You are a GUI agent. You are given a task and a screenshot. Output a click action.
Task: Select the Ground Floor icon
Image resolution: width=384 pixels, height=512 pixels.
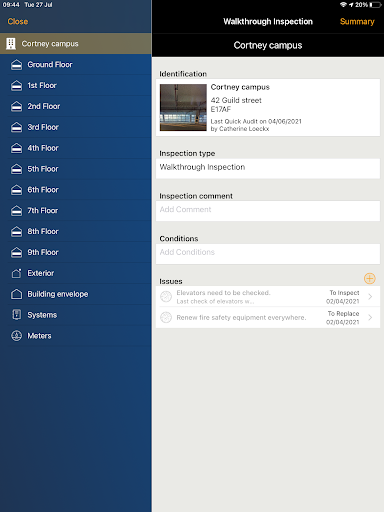16,65
